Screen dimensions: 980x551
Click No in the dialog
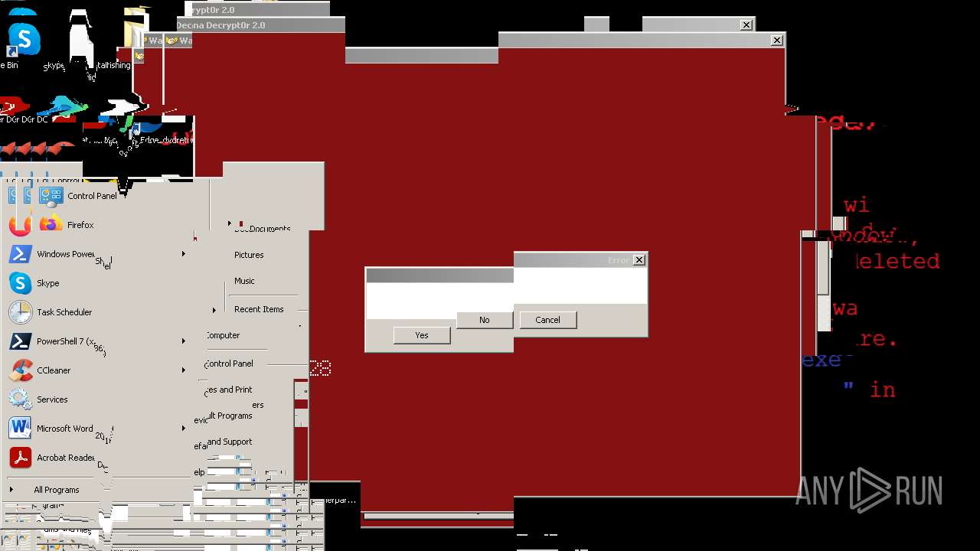coord(485,320)
